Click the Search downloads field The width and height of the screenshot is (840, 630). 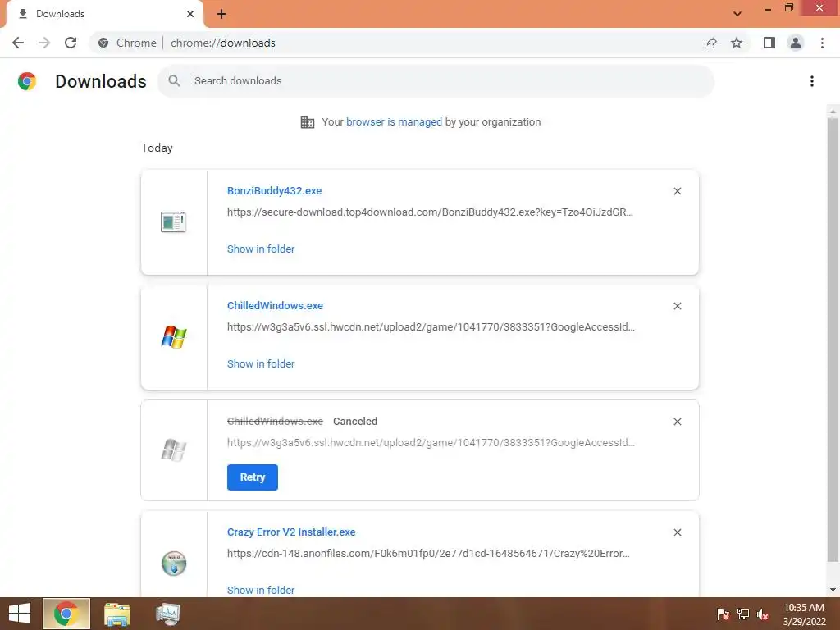tap(436, 81)
